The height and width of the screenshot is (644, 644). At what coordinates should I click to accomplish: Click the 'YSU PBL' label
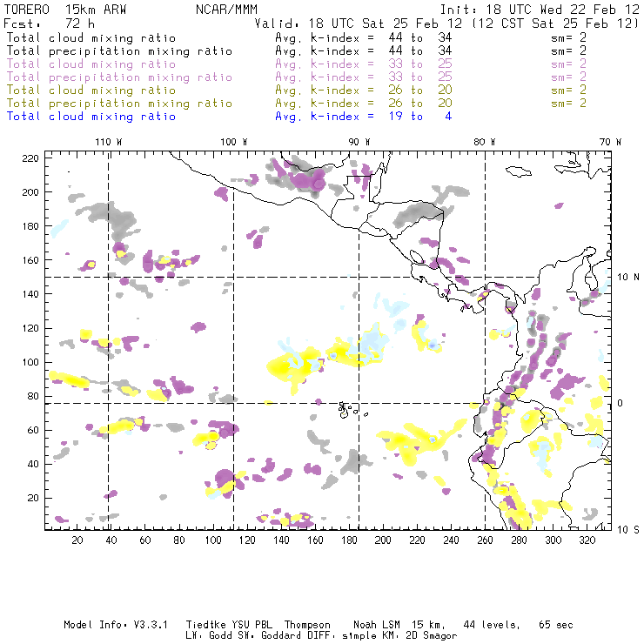pyautogui.click(x=252, y=625)
